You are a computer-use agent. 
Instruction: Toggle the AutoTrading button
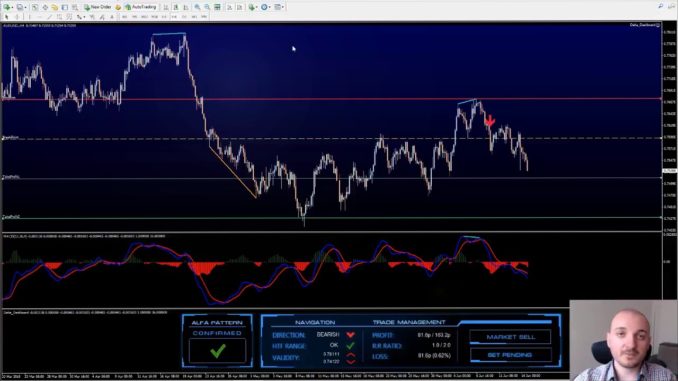pyautogui.click(x=140, y=7)
